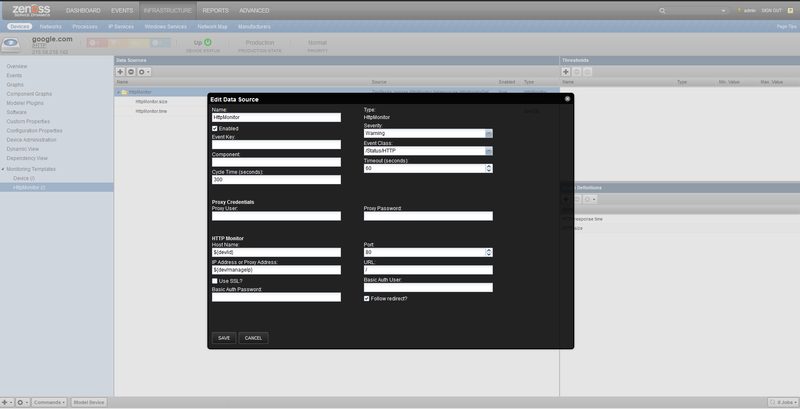Open Configuration Properties in the sidebar
800x409 pixels.
click(x=34, y=131)
